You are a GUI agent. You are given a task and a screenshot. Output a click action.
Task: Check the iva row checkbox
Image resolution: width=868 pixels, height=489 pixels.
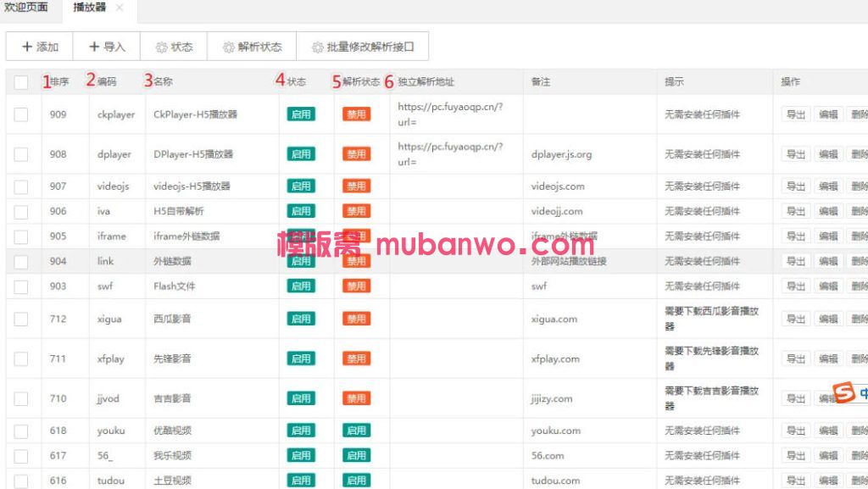[x=21, y=211]
